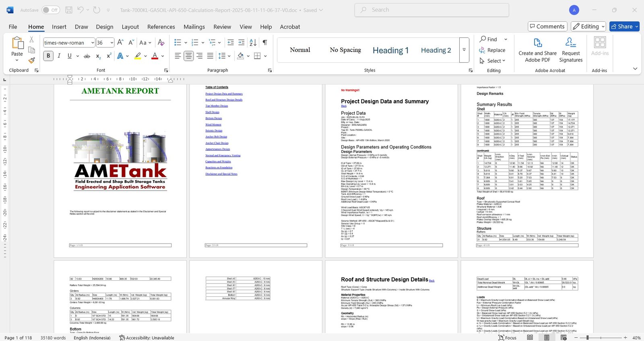Toggle Bold formatting button
The width and height of the screenshot is (644, 341).
pos(48,56)
